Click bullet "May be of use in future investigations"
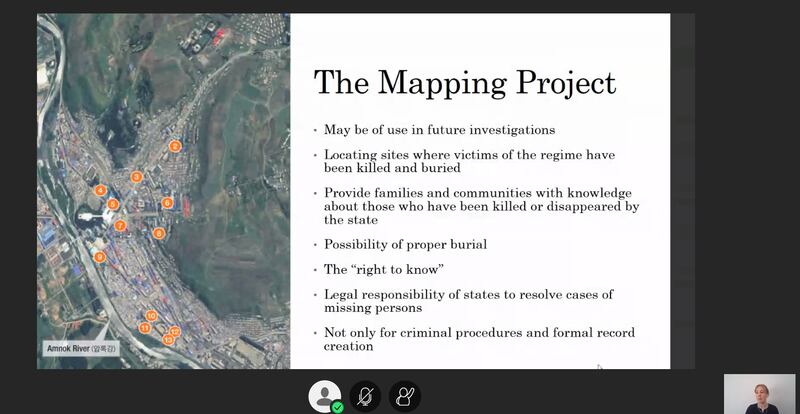The image size is (800, 414). (439, 130)
